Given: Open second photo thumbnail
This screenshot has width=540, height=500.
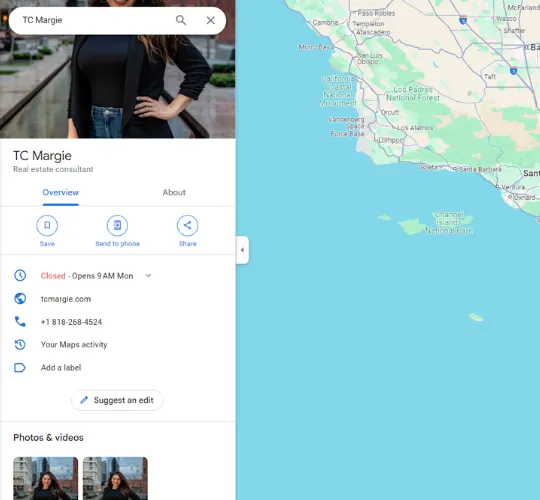Looking at the screenshot, I should (x=115, y=478).
